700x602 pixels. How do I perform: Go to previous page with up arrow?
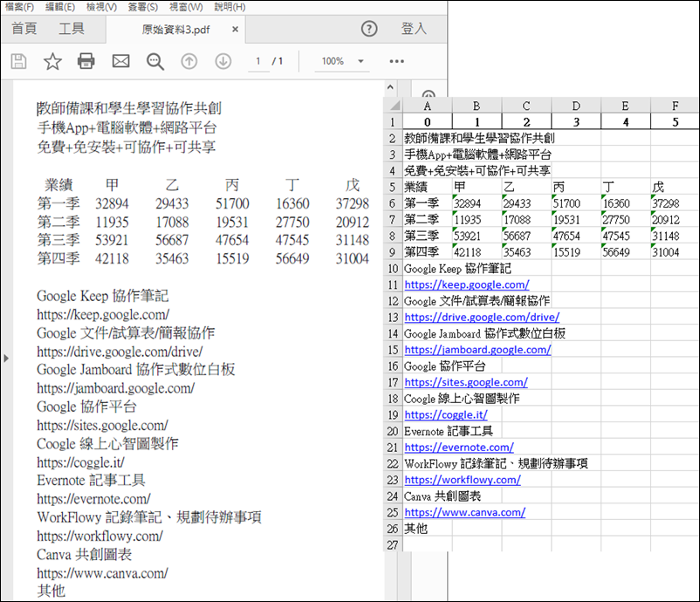tap(189, 61)
